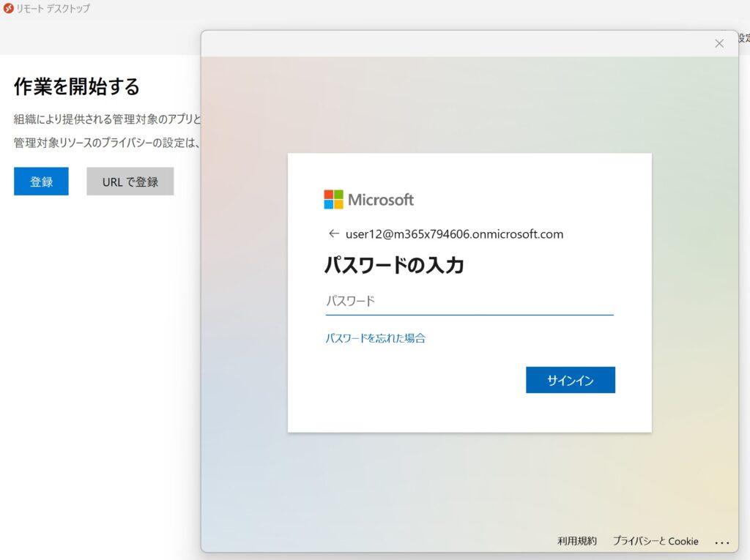Select the user12@m365x794606.onmicrosoft.com account text
Image resolution: width=750 pixels, height=560 pixels.
tap(454, 234)
